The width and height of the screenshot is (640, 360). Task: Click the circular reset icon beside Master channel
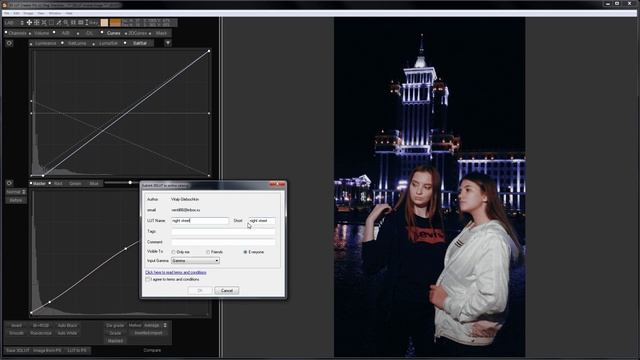pyautogui.click(x=9, y=183)
